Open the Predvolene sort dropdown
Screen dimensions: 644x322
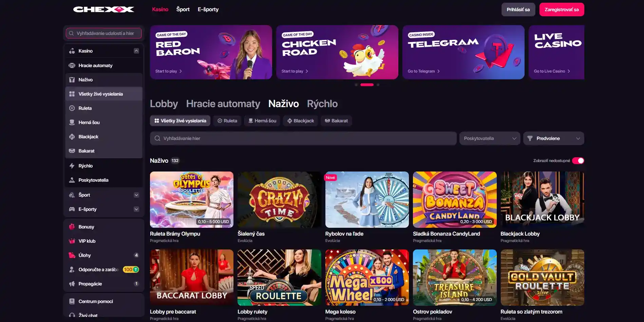click(554, 138)
